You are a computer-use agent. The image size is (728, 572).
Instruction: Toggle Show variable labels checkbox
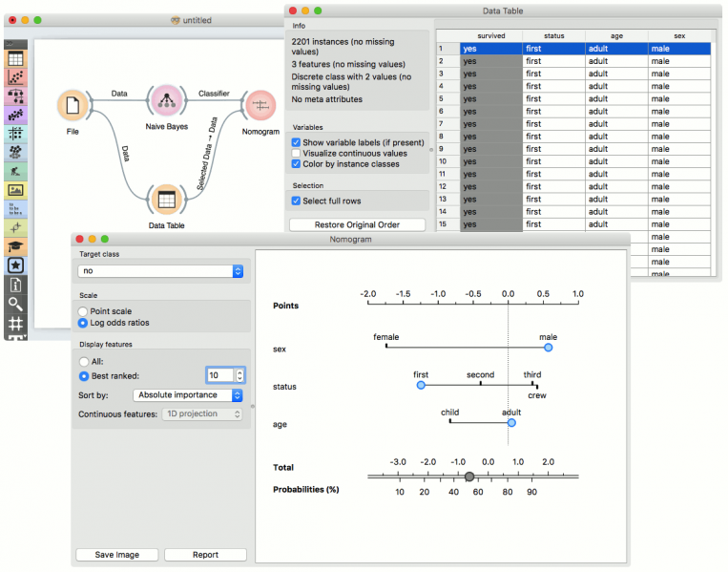[x=297, y=142]
